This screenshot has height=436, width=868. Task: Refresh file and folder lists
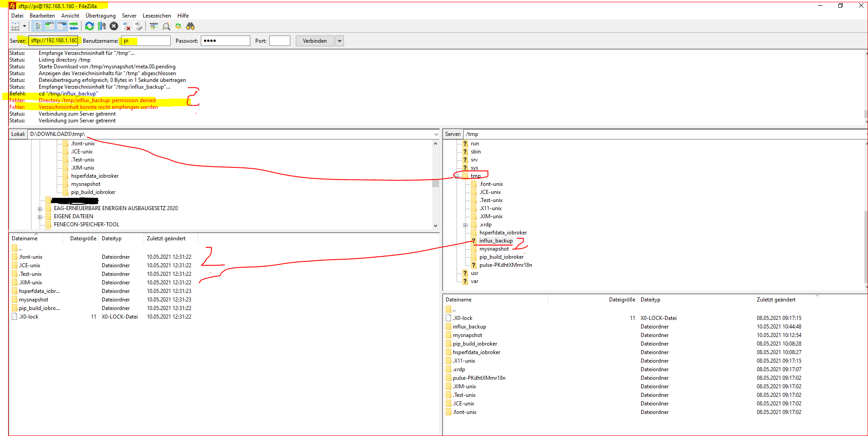coord(90,27)
